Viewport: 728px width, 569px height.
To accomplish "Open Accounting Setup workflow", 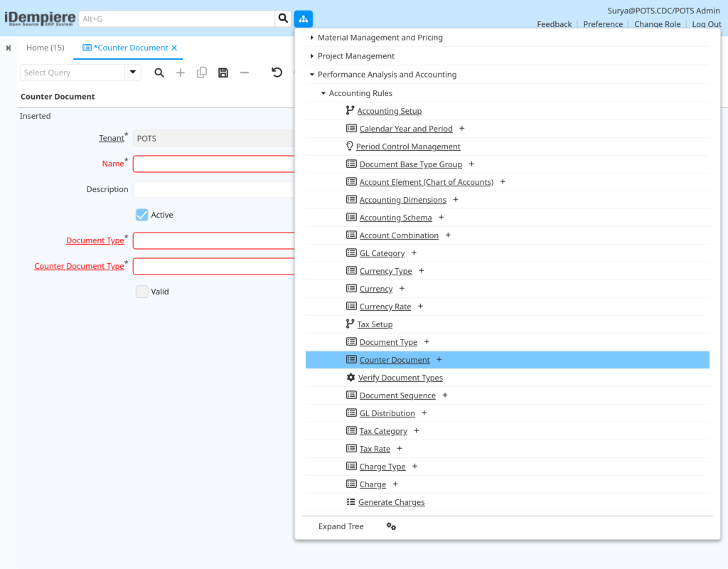I will [x=389, y=111].
